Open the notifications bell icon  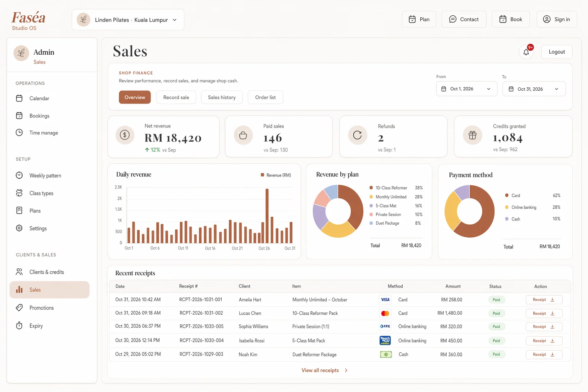click(526, 52)
